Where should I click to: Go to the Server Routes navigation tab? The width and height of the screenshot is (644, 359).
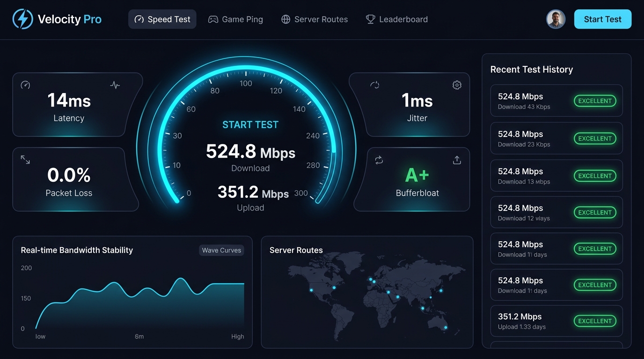point(315,20)
